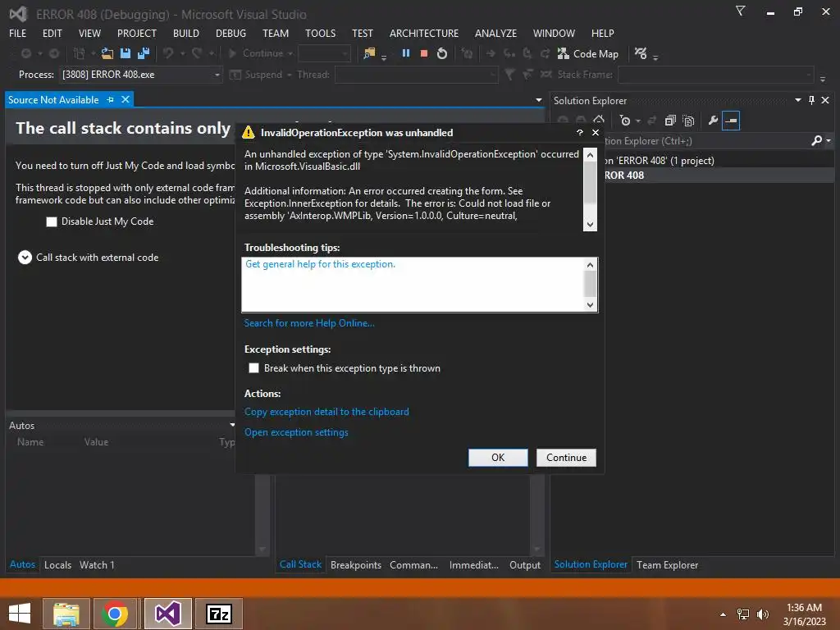This screenshot has width=840, height=630.
Task: Click Pending Changes Filter clock icon
Action: coord(624,121)
